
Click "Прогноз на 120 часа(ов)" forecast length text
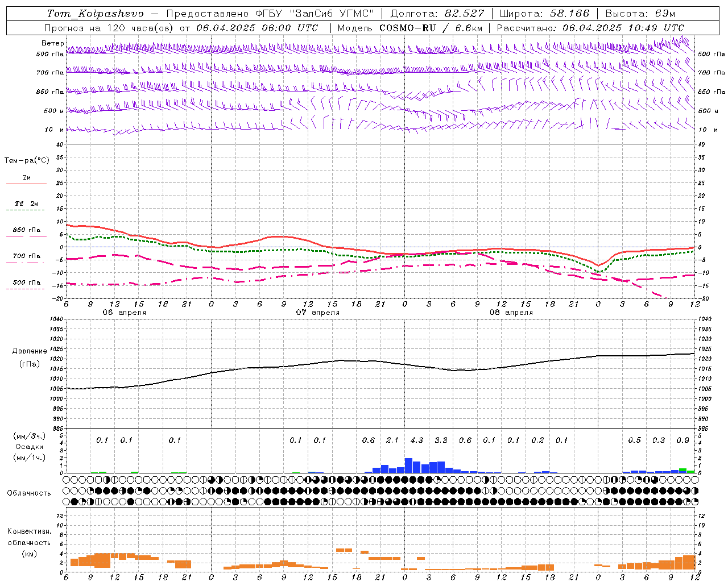pos(110,28)
